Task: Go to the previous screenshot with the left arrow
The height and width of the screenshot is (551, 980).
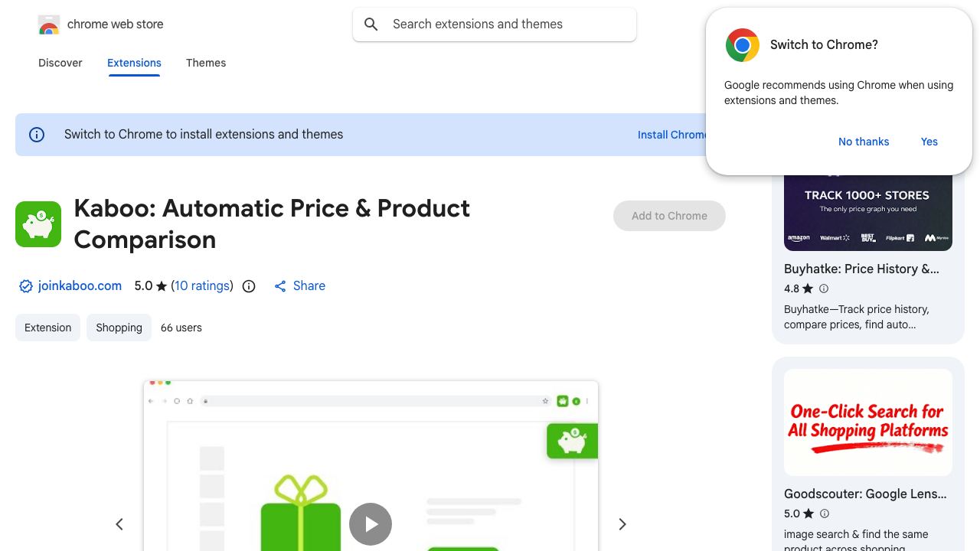Action: [119, 524]
